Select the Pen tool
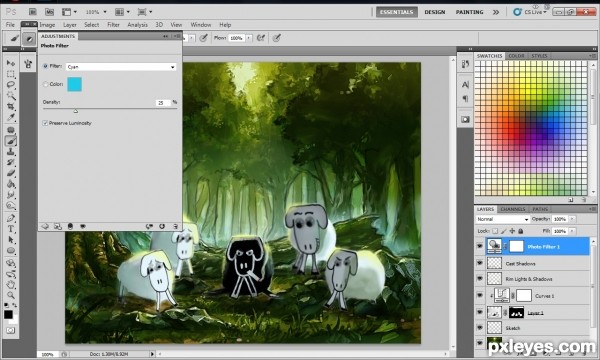The height and width of the screenshot is (360, 600). click(x=11, y=218)
